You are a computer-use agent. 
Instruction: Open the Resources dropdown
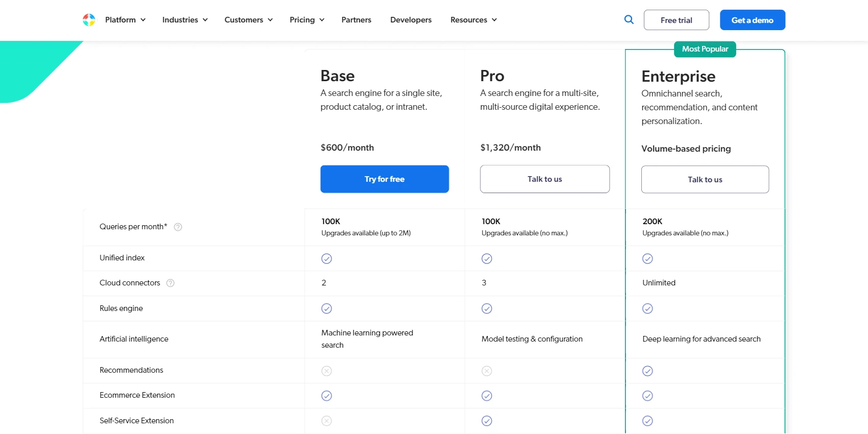pyautogui.click(x=473, y=20)
